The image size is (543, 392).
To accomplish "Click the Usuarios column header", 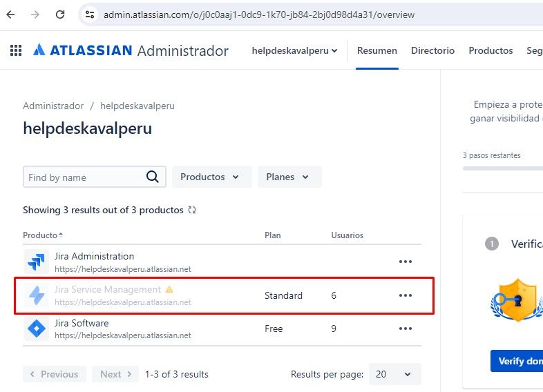I will (347, 235).
